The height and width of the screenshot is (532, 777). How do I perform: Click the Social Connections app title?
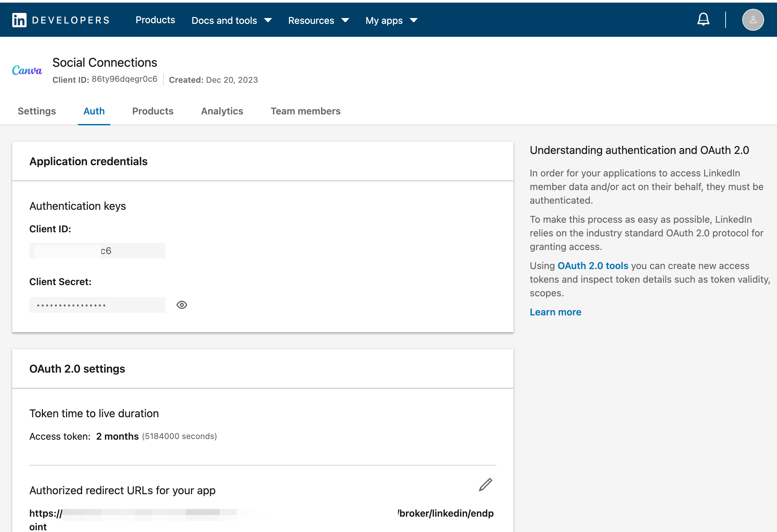(105, 63)
